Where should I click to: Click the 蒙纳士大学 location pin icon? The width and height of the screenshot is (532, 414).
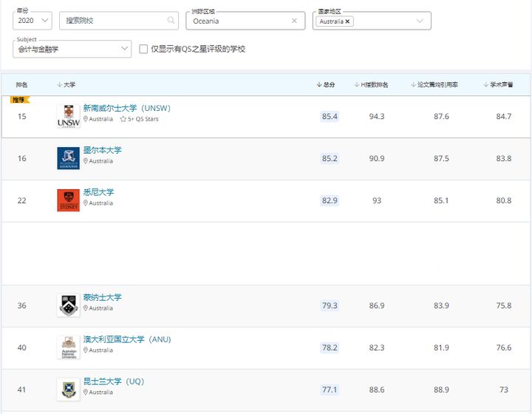pos(86,308)
